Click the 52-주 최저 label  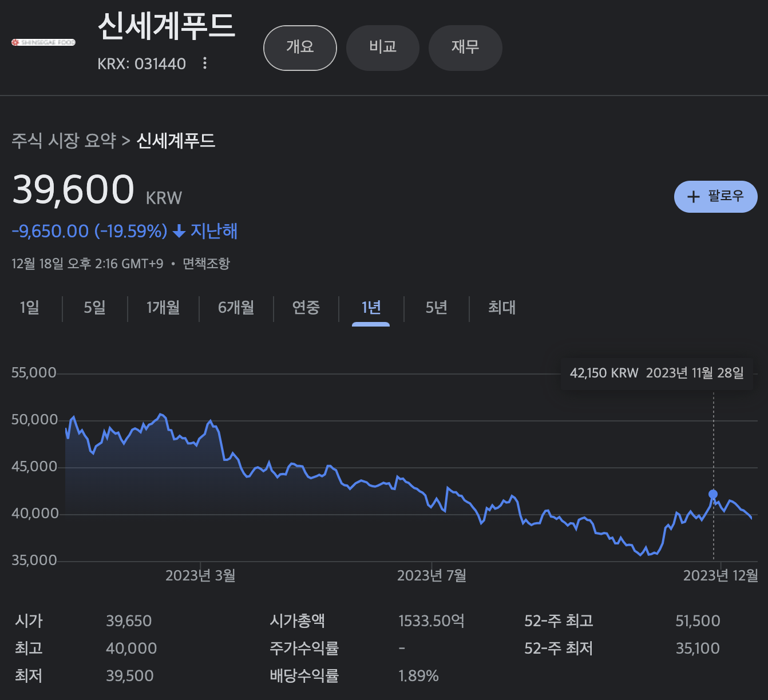pyautogui.click(x=559, y=649)
